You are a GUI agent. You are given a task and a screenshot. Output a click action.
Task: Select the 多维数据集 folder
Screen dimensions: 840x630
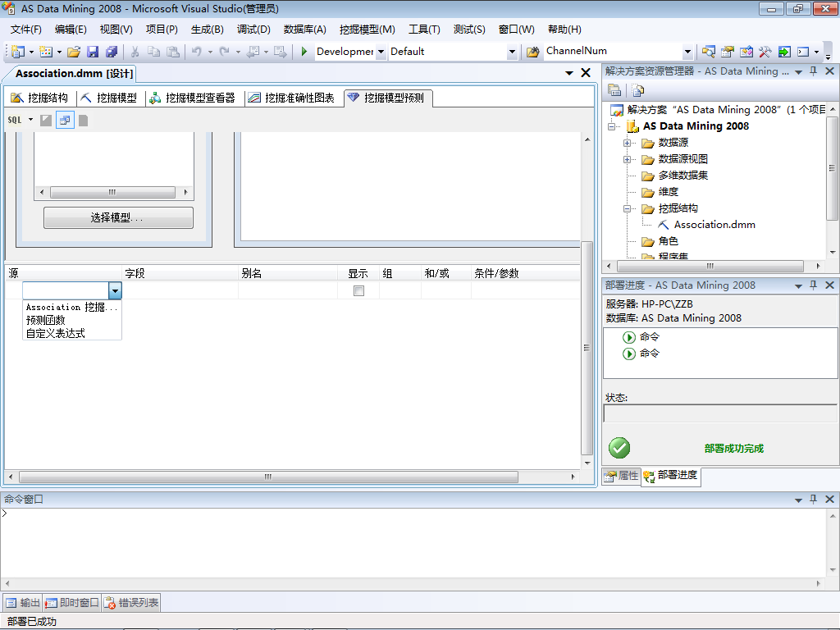point(682,176)
